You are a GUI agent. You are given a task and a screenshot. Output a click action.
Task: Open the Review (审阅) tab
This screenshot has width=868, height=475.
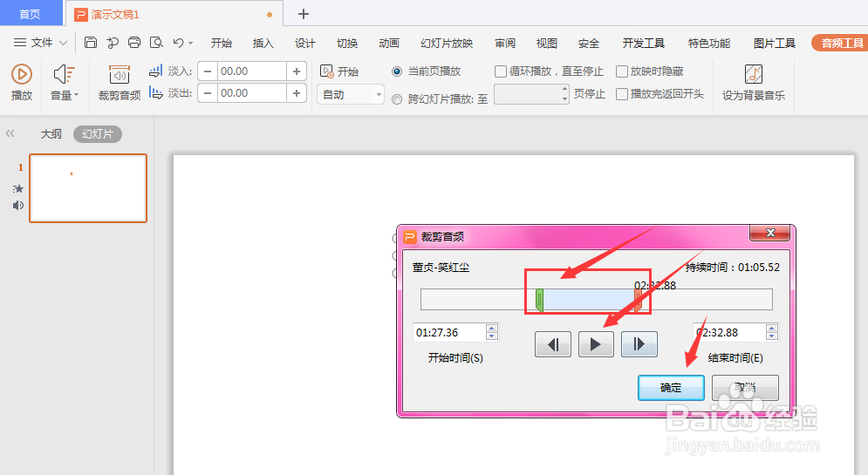tap(505, 43)
